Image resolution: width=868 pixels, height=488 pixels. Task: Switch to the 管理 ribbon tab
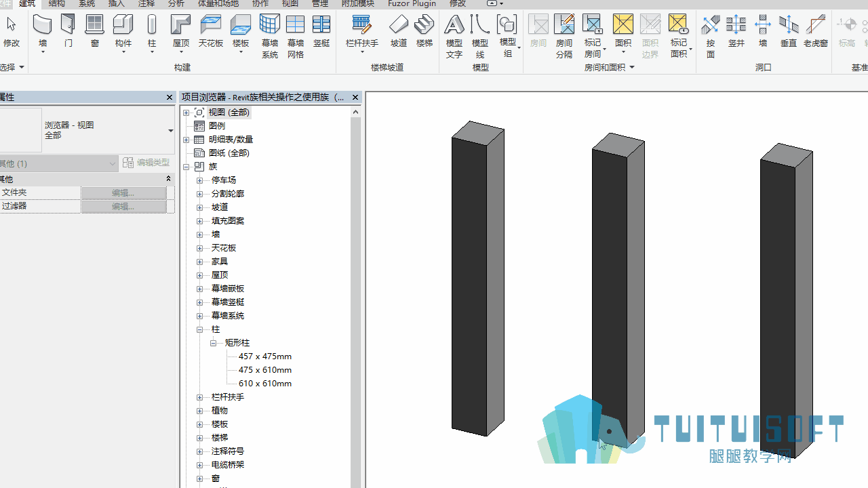click(x=320, y=3)
